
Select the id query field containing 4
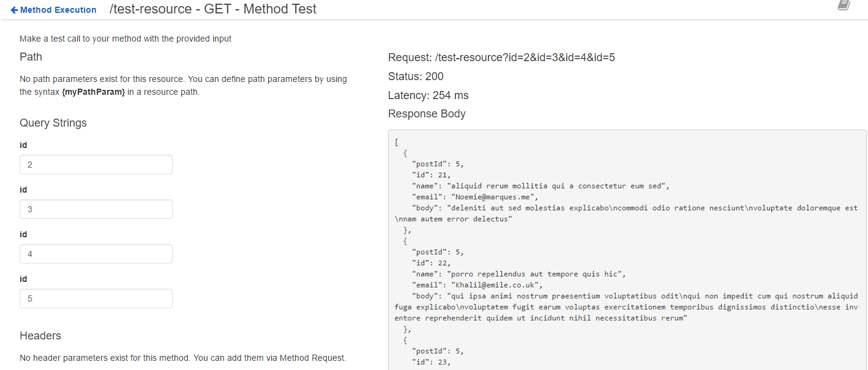click(96, 254)
